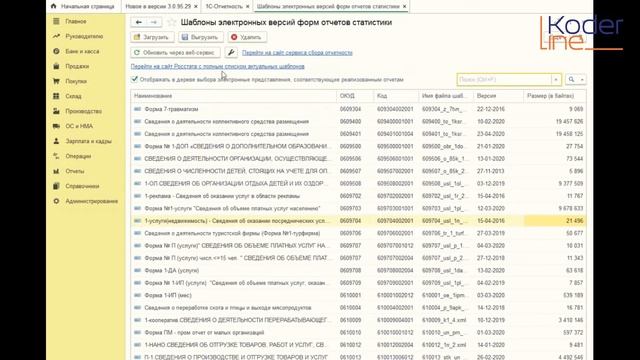Viewport: 640px width, 360px height.
Task: Click the magnifier search button
Action: 571,80
